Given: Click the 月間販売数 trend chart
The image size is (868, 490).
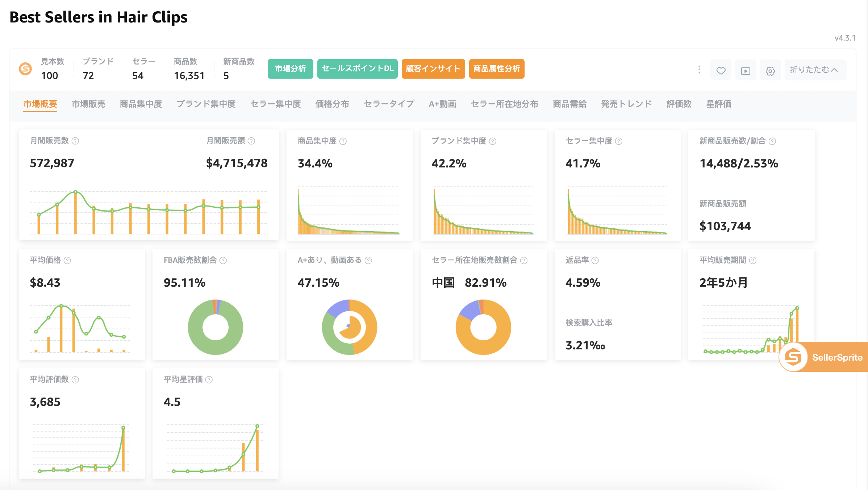Looking at the screenshot, I should [x=149, y=212].
